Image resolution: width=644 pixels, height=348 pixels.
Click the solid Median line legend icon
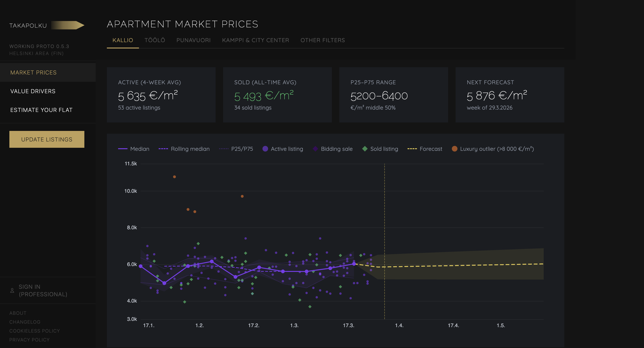point(123,149)
